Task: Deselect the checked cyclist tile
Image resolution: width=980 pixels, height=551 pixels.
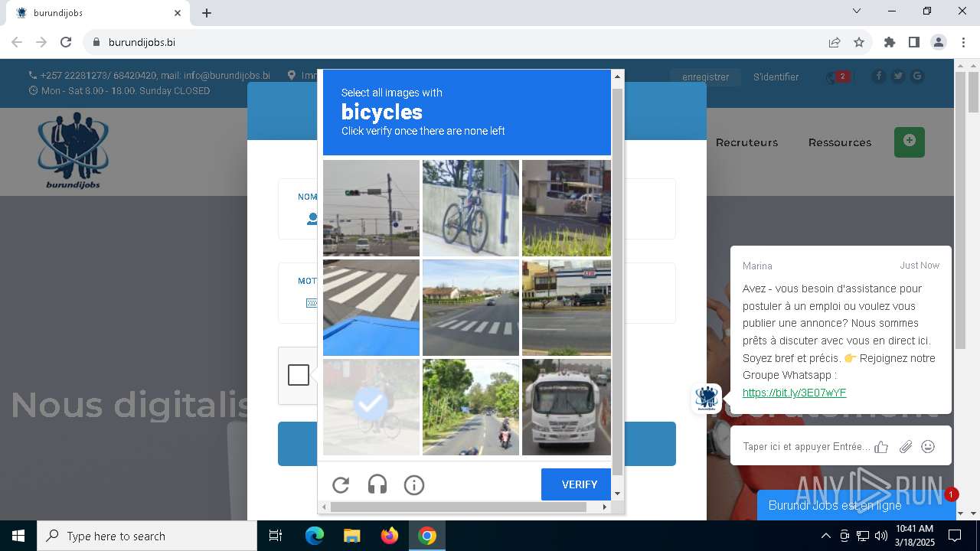Action: (371, 407)
